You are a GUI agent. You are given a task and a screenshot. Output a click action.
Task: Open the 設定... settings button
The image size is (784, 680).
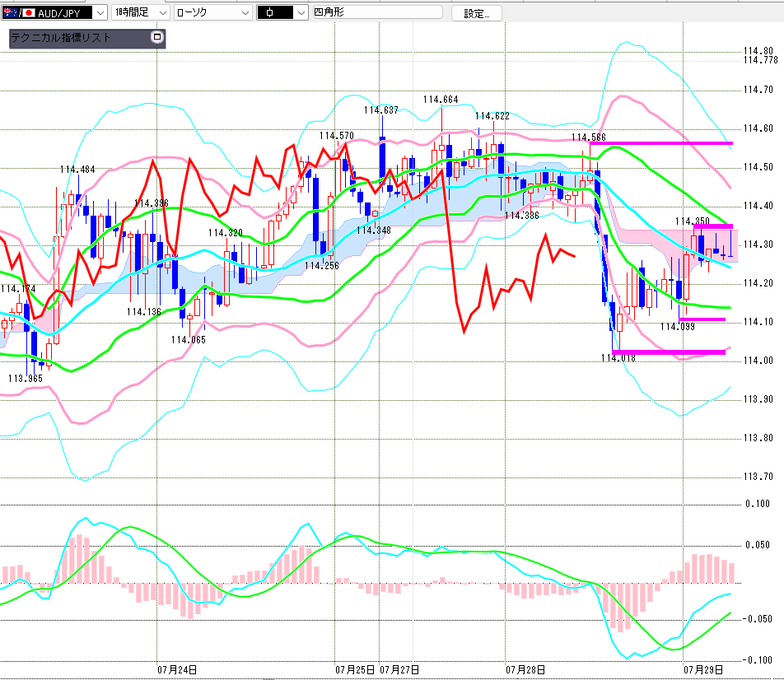[x=477, y=13]
